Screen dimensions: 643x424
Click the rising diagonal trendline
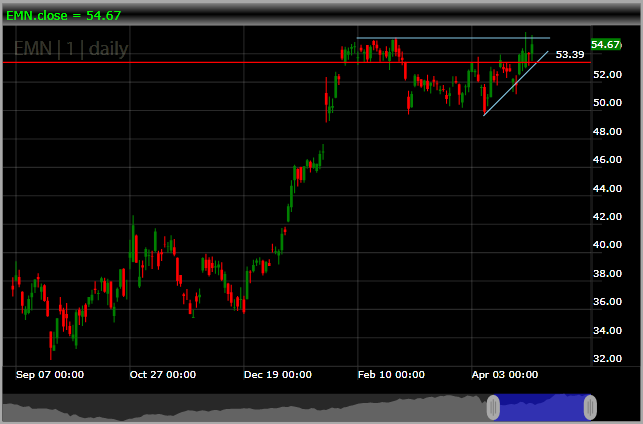(516, 83)
